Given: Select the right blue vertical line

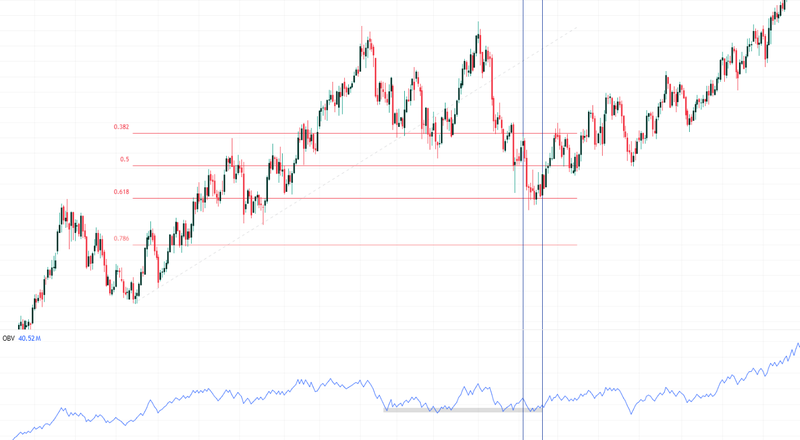Looking at the screenshot, I should pos(542,219).
